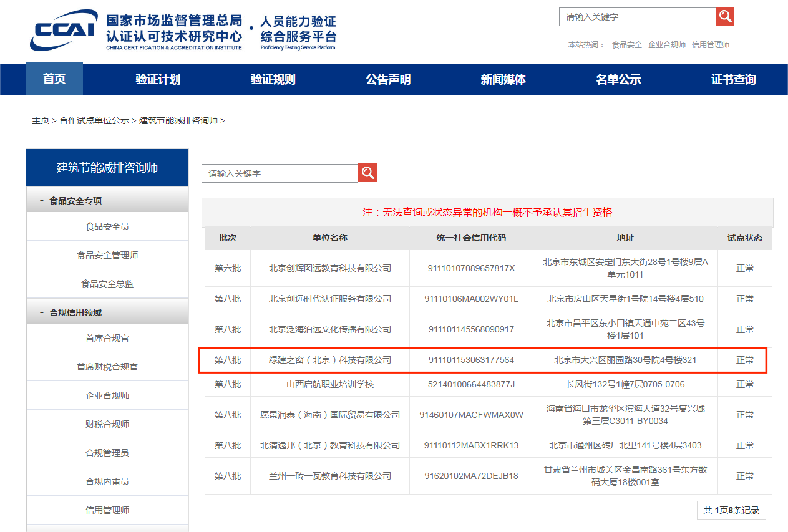Go to 主页 via the breadcrumb

[41, 120]
